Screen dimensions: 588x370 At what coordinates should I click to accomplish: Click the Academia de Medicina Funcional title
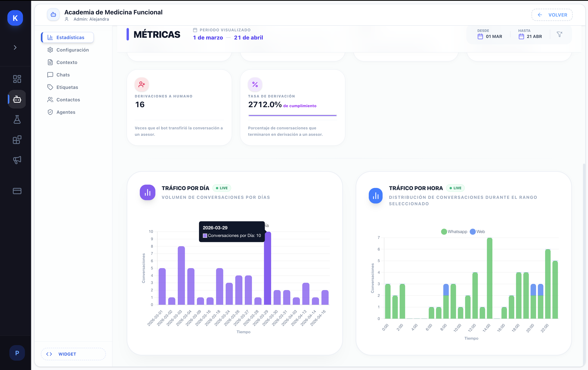(x=113, y=12)
